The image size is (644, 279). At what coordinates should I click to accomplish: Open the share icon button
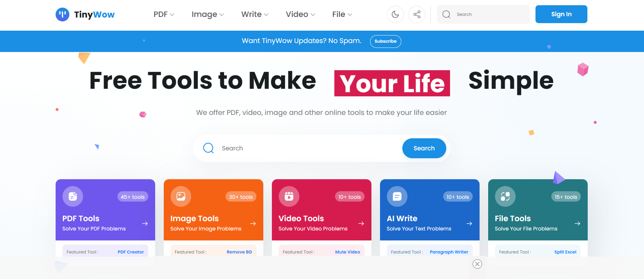417,15
